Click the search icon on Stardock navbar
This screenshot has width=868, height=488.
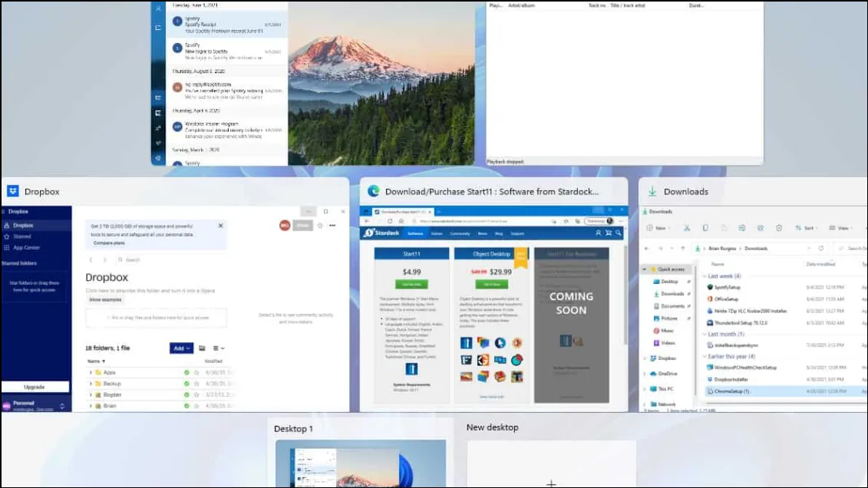[x=619, y=233]
